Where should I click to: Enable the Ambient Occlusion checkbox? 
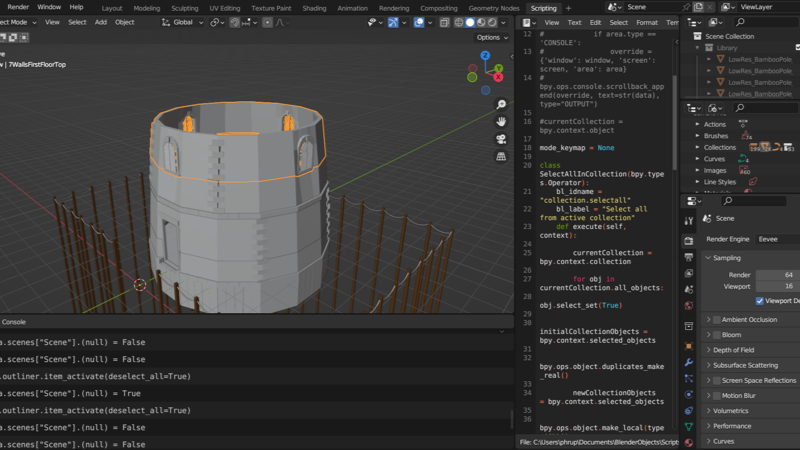pos(717,320)
